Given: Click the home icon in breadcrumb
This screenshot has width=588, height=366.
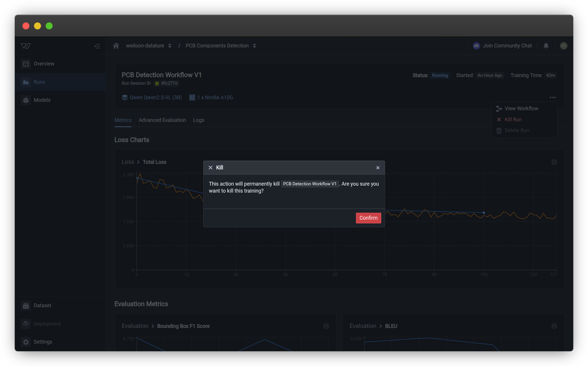Looking at the screenshot, I should [x=116, y=46].
